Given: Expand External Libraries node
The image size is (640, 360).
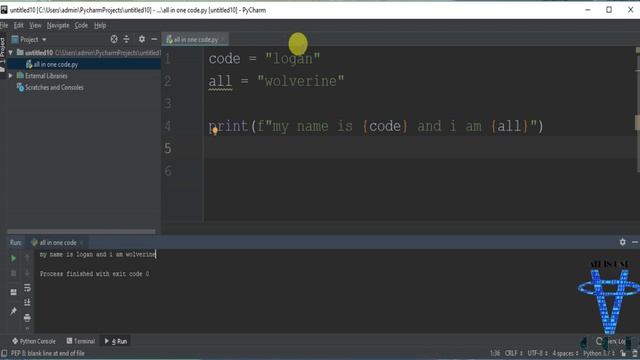Looking at the screenshot, I should click(x=11, y=76).
